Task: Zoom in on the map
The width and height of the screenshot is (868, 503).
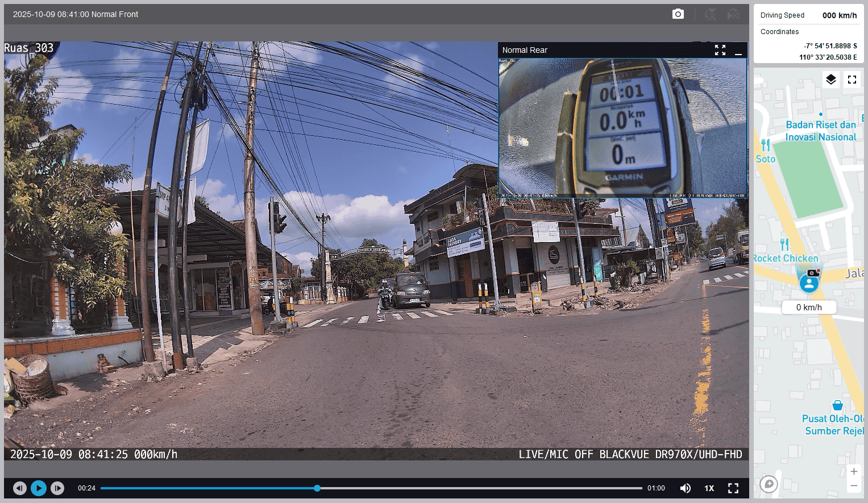Action: [854, 471]
